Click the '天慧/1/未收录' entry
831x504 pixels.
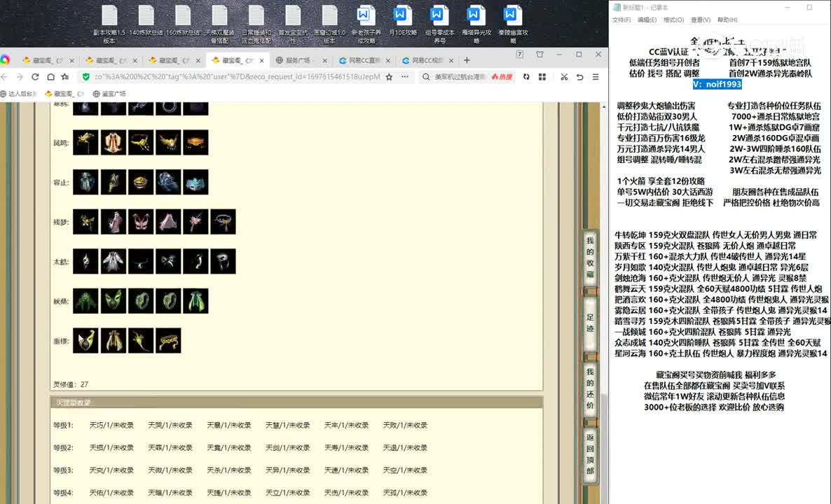click(x=288, y=425)
